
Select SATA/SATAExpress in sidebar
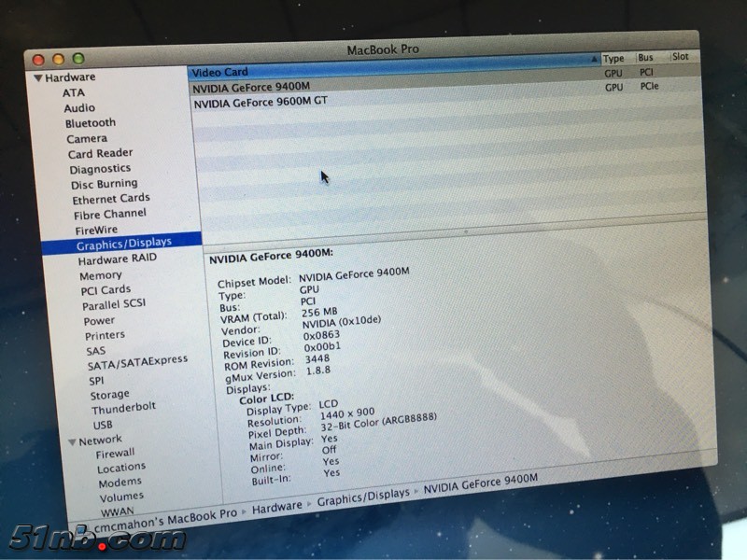click(137, 361)
